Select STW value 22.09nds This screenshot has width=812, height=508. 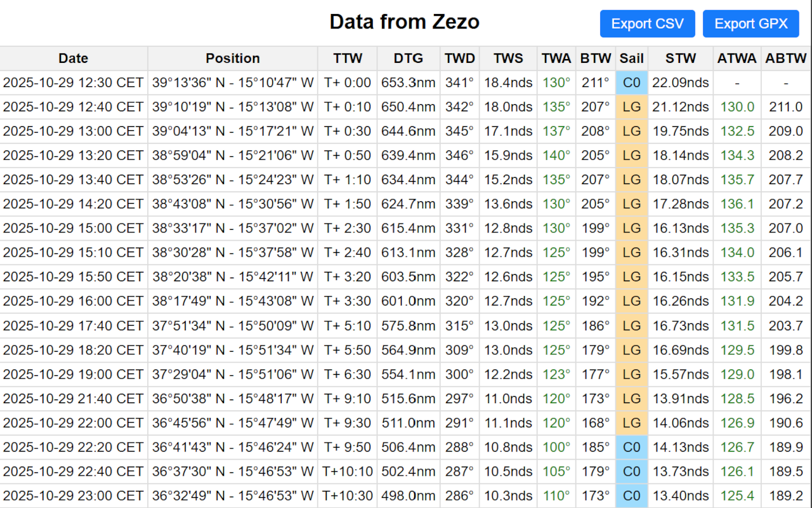(x=681, y=83)
